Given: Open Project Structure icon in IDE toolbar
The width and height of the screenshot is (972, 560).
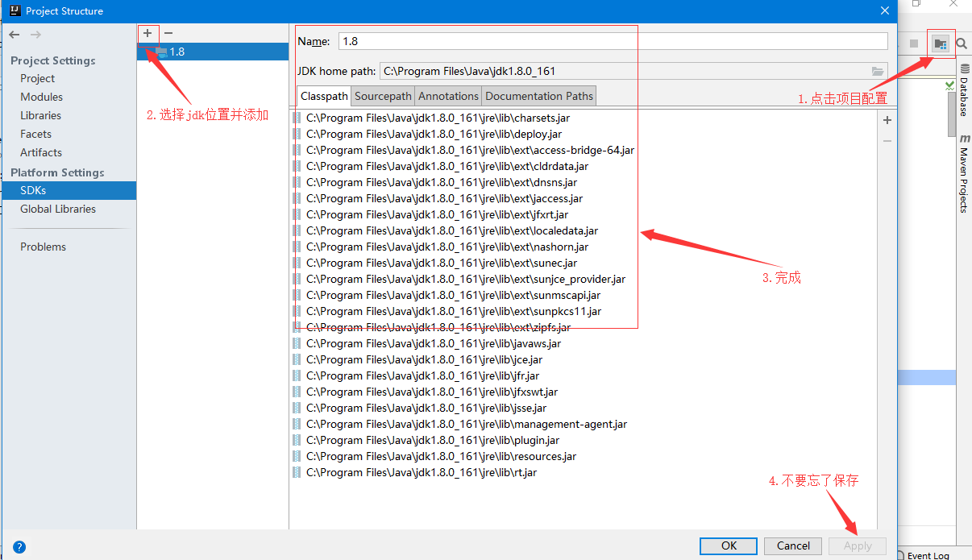Looking at the screenshot, I should (941, 44).
